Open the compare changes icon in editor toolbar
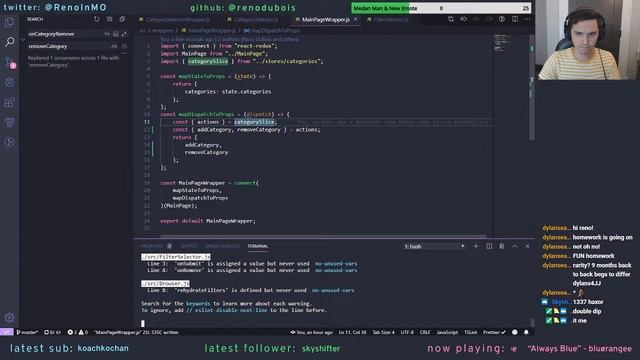Viewport: 640px width, 360px height. coord(451,19)
